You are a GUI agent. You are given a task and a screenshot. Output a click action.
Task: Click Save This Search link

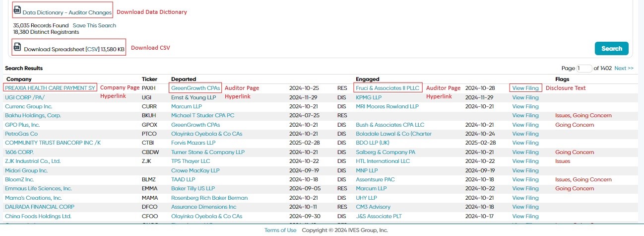point(94,25)
